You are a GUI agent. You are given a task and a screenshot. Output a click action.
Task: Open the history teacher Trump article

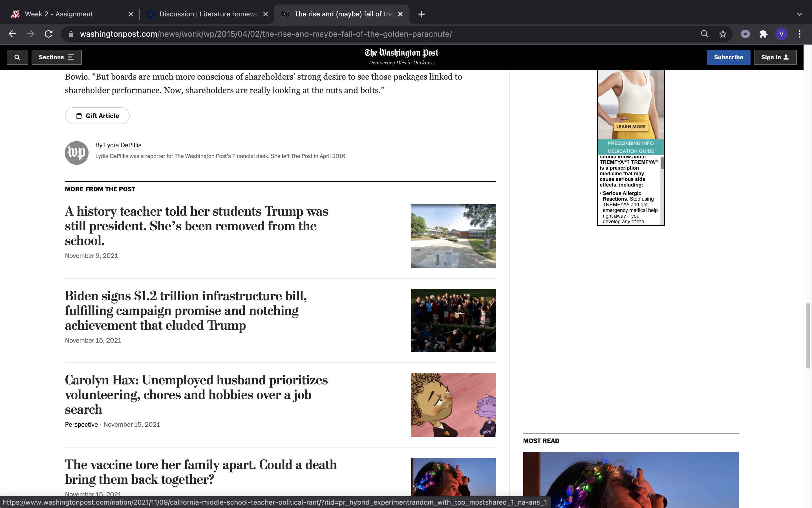click(x=197, y=226)
